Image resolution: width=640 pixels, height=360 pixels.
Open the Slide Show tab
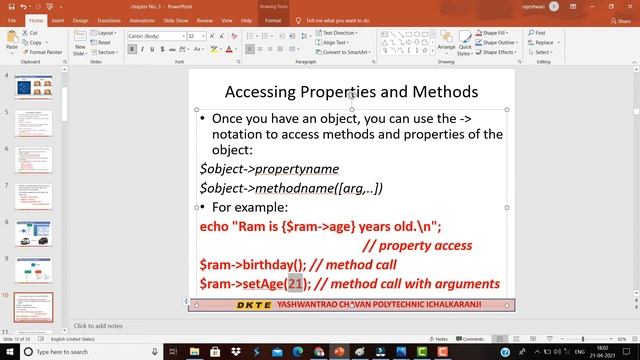click(176, 20)
